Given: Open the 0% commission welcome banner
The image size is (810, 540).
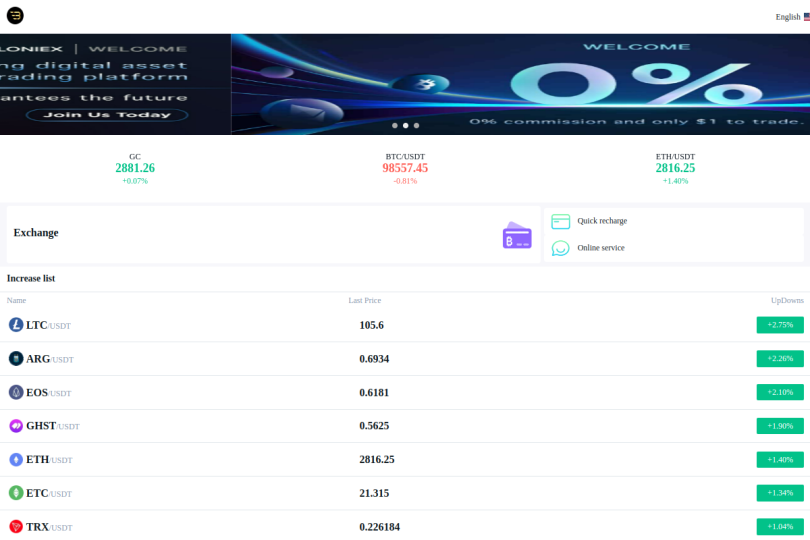Looking at the screenshot, I should [x=520, y=84].
